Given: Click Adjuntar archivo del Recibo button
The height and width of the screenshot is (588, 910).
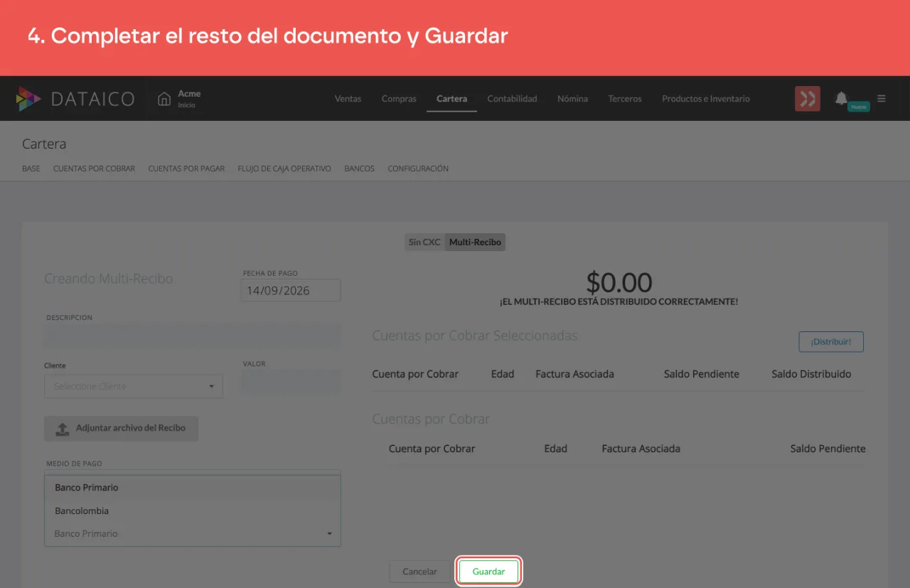Looking at the screenshot, I should 121,428.
